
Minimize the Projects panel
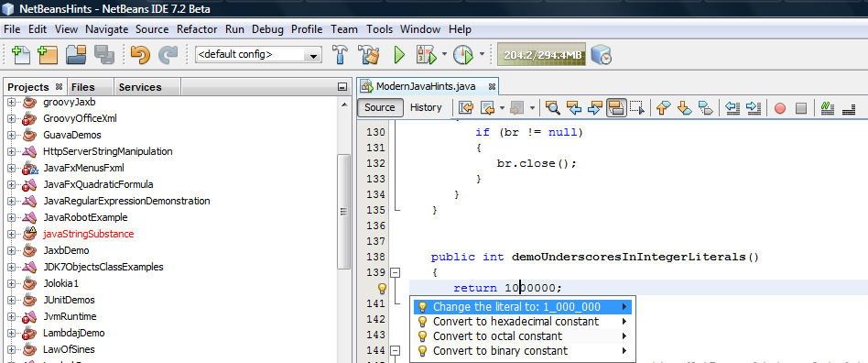[x=342, y=87]
